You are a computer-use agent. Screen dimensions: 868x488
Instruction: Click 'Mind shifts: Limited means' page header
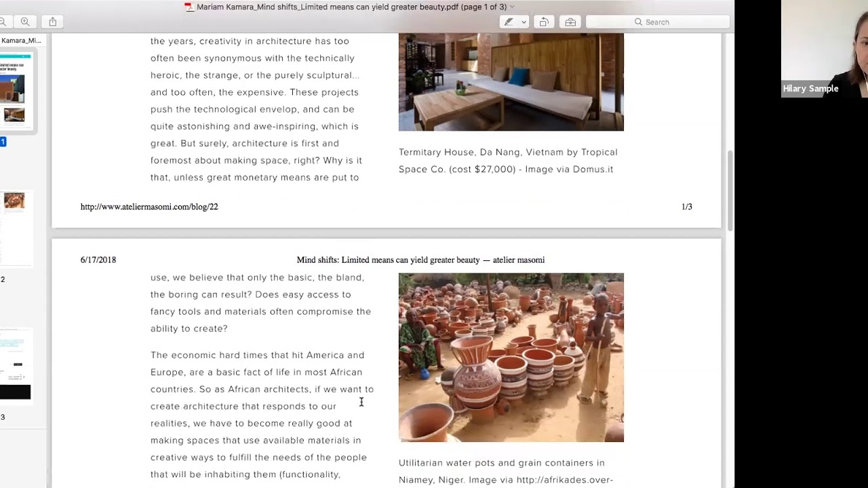point(420,260)
